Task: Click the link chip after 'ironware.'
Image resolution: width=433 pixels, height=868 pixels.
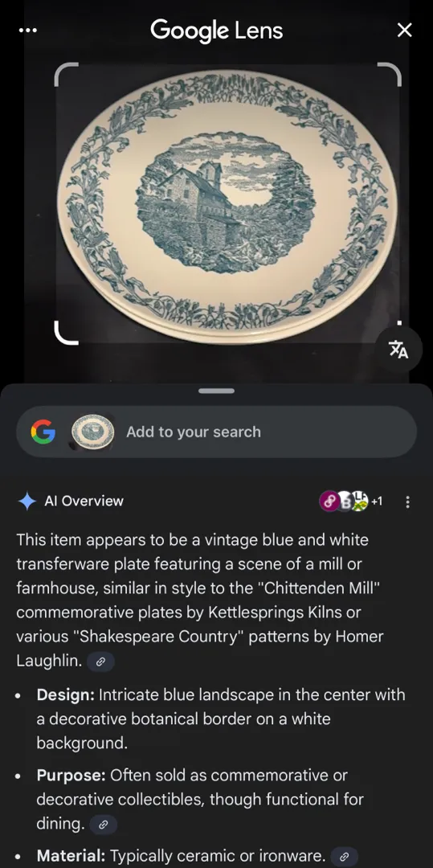Action: pyautogui.click(x=344, y=857)
